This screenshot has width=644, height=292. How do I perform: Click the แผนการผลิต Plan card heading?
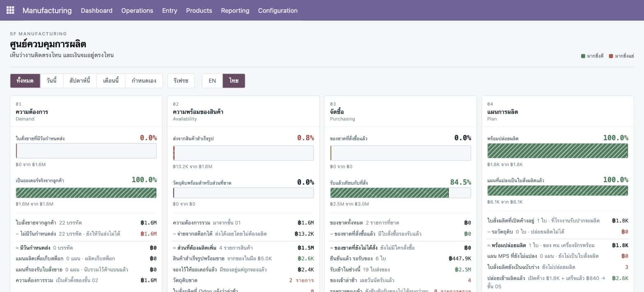pyautogui.click(x=502, y=112)
